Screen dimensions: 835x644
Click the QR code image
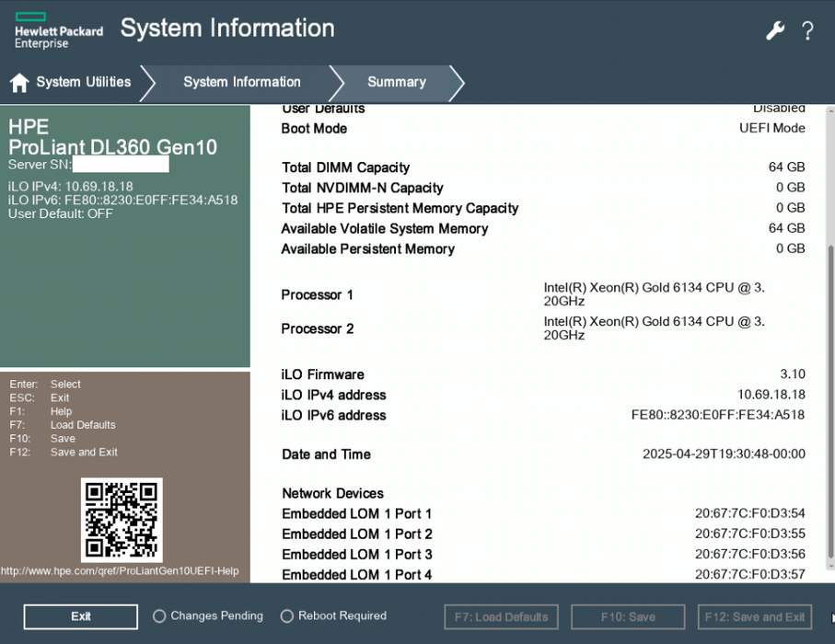[122, 520]
